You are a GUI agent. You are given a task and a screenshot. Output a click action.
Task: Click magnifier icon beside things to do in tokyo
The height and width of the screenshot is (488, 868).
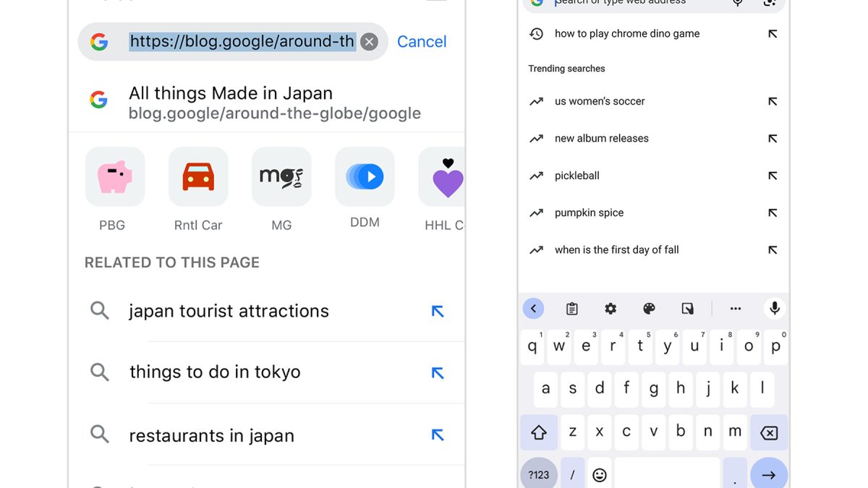[100, 372]
